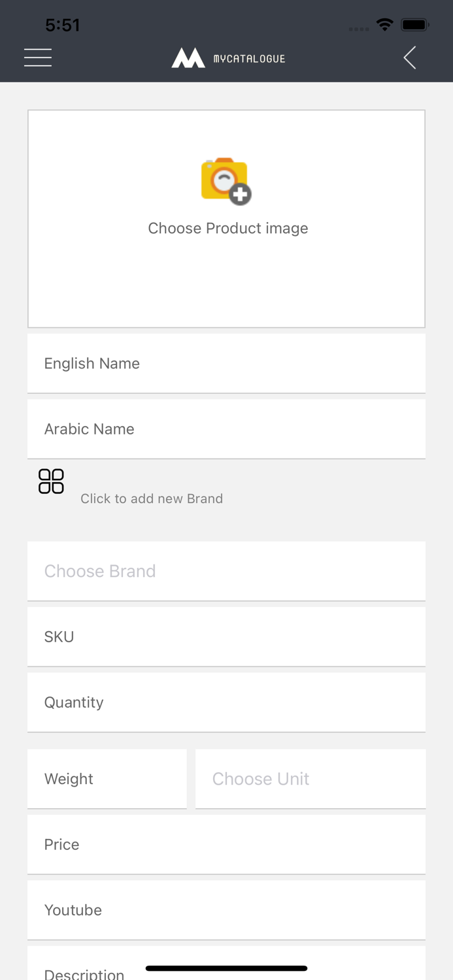Click the Arabic Name field

226,429
